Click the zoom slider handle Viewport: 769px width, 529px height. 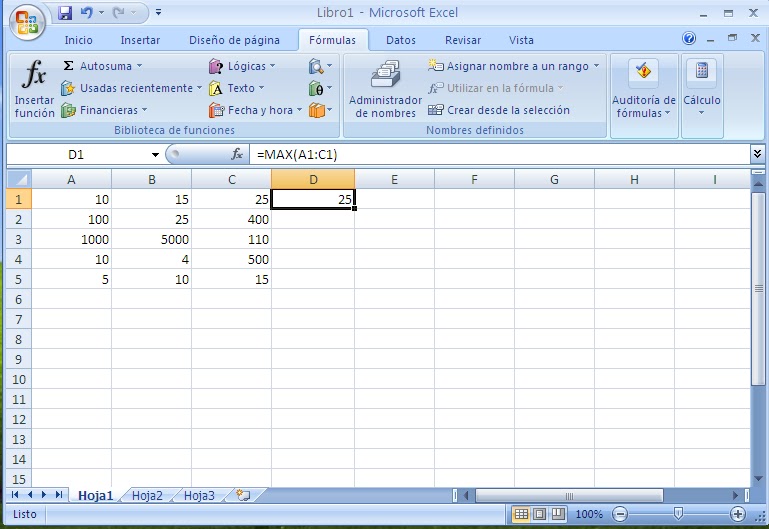[678, 514]
